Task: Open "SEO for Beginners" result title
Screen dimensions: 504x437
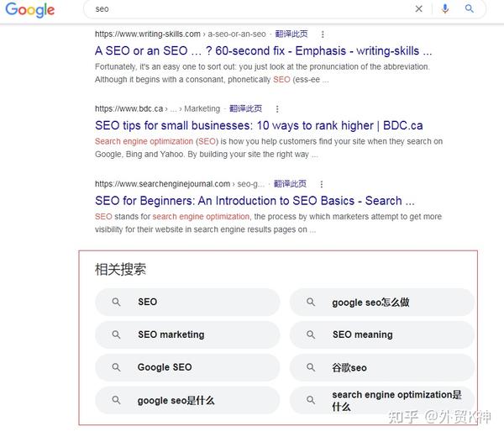Action: coord(255,201)
